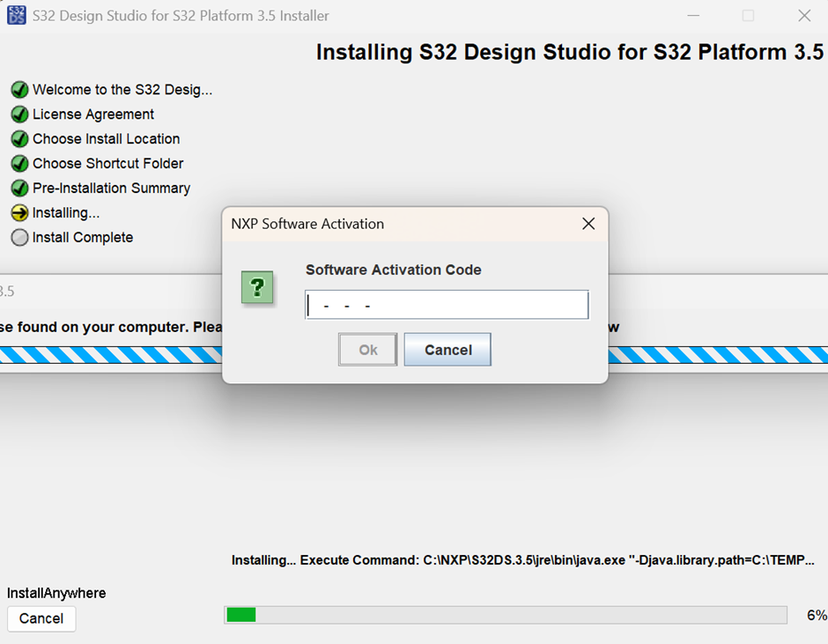
Task: Select the Pre-Installation Summary step label
Action: pos(111,188)
